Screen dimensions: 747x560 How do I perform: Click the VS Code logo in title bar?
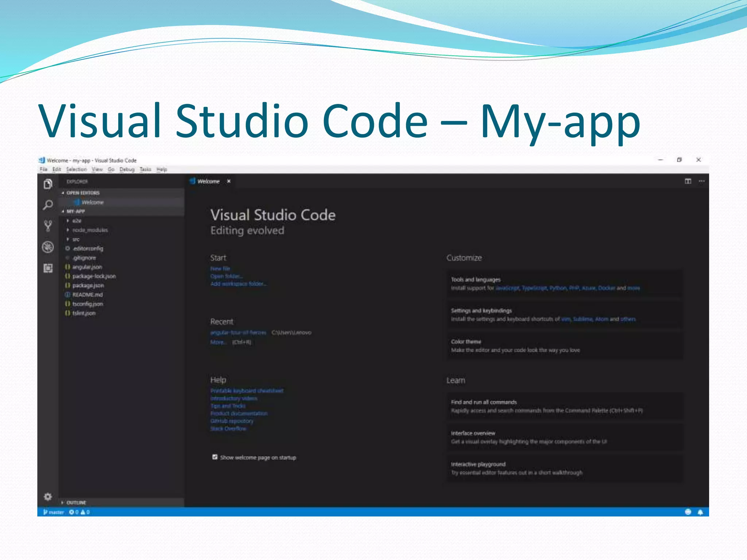[42, 160]
